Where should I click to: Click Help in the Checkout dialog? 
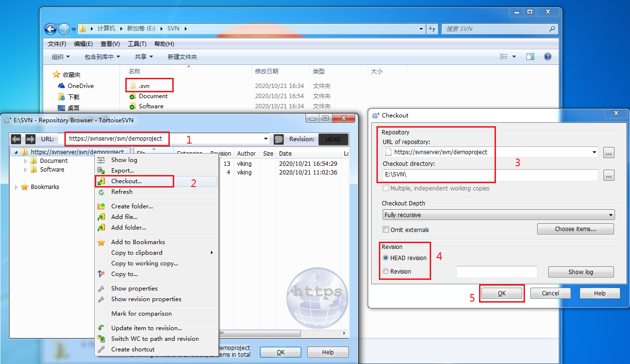600,293
